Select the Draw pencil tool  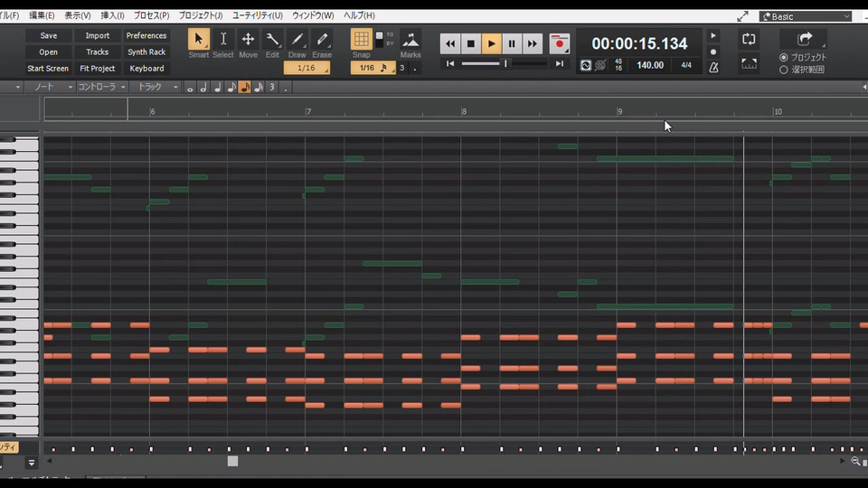click(297, 40)
